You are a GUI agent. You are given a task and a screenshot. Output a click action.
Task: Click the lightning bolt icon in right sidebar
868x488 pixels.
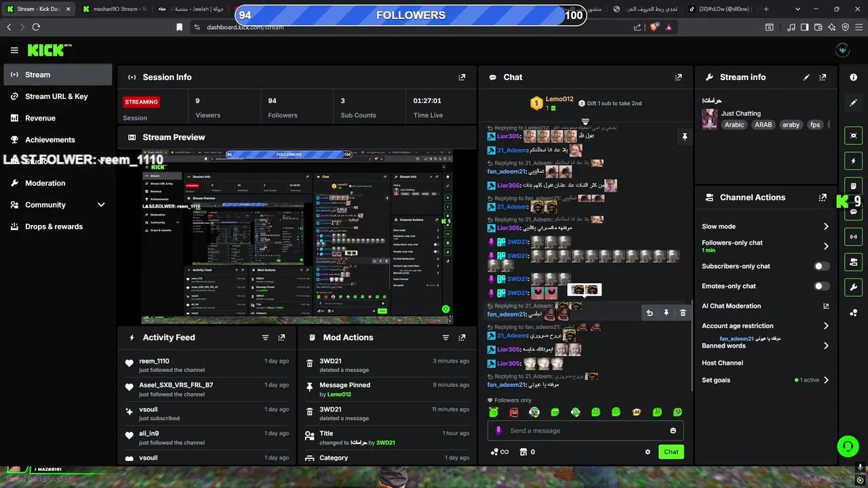click(x=853, y=161)
